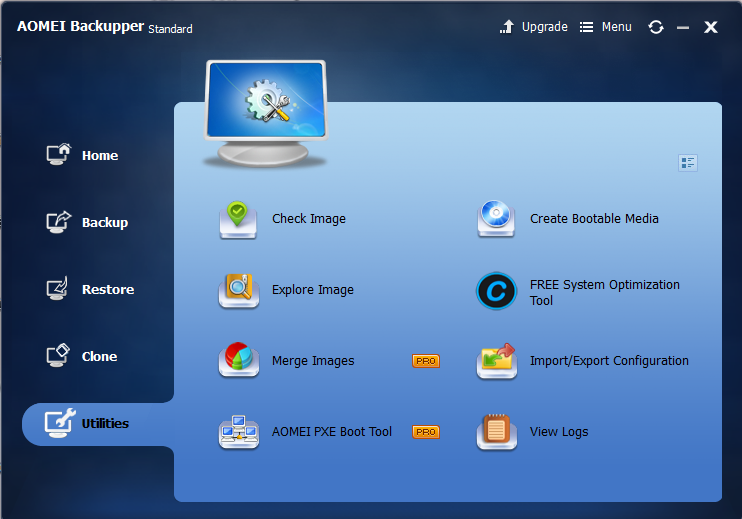742x519 pixels.
Task: Click the PRO badge next to PXE Boot Tool
Action: 426,432
